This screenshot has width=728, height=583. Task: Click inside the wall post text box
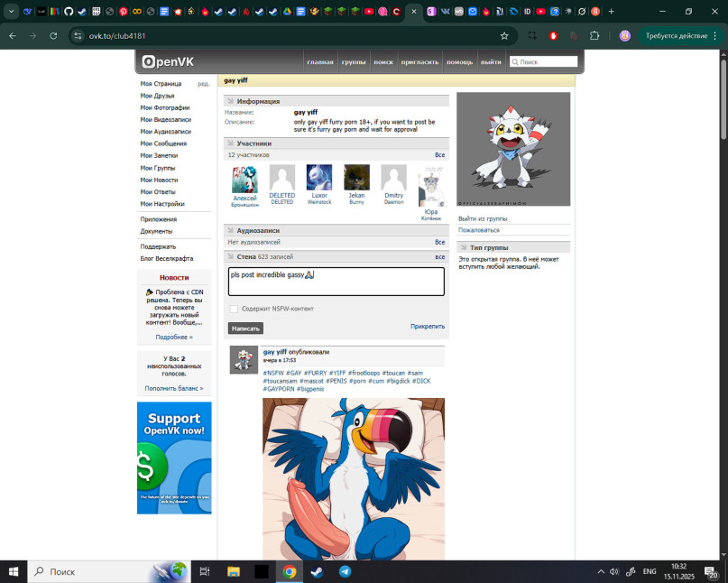pyautogui.click(x=336, y=282)
